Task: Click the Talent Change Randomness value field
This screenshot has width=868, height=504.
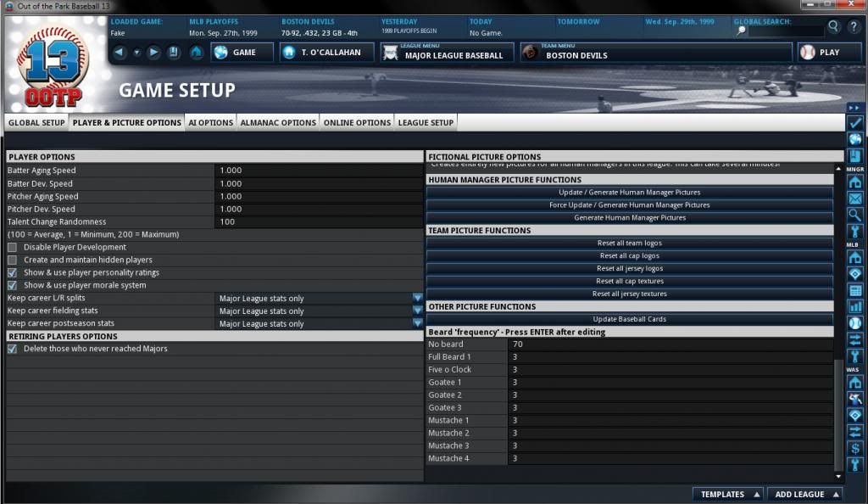Action: tap(319, 221)
